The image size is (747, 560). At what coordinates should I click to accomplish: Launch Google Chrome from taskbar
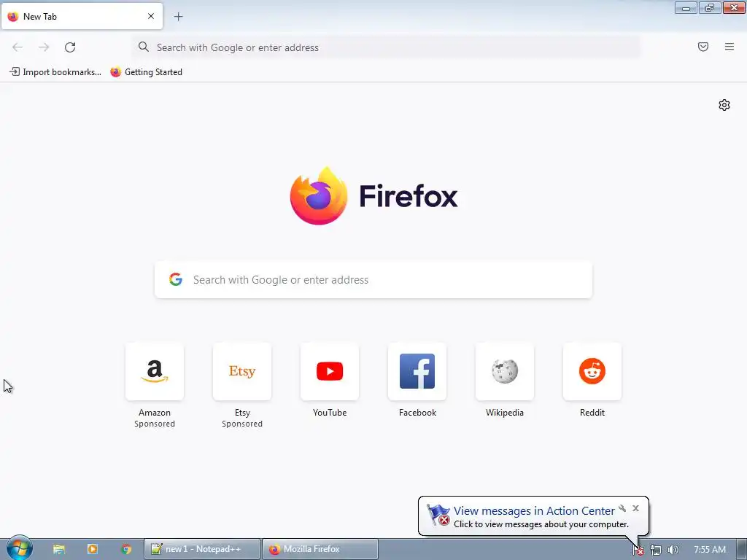coord(126,549)
